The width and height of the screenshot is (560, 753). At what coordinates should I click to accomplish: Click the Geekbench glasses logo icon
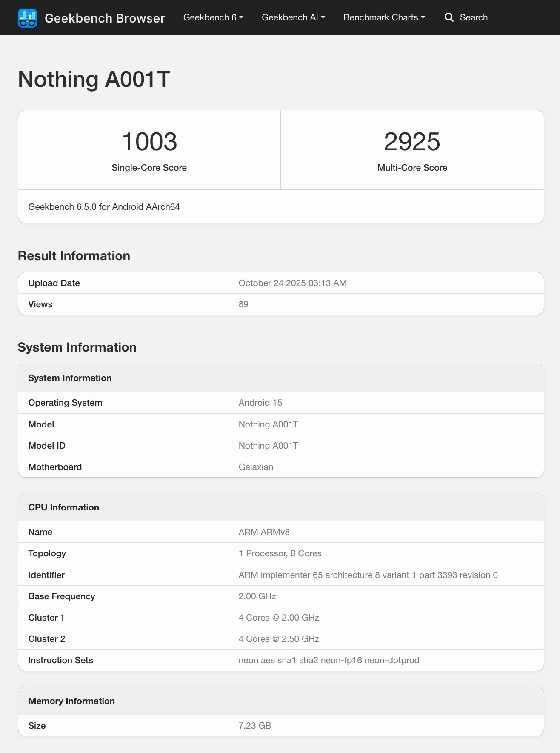28,18
